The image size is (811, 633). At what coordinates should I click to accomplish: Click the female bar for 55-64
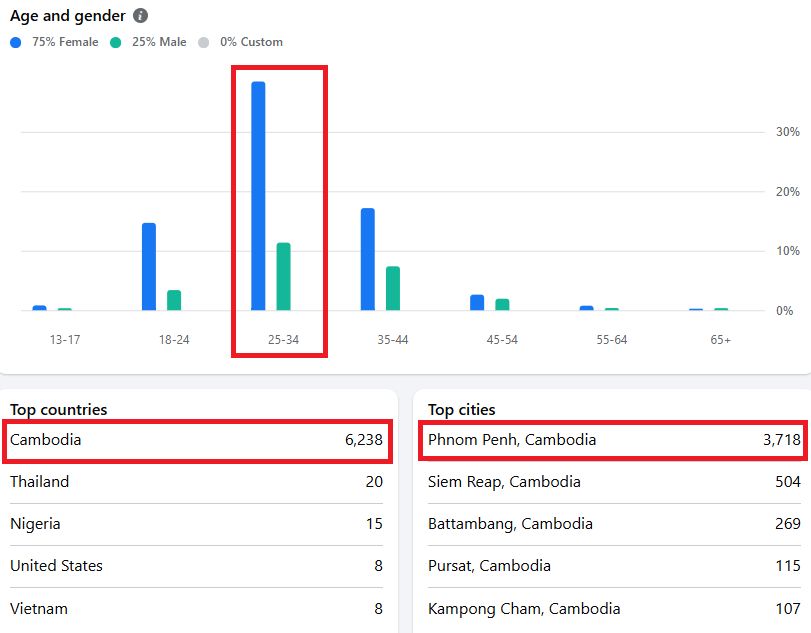coord(587,308)
